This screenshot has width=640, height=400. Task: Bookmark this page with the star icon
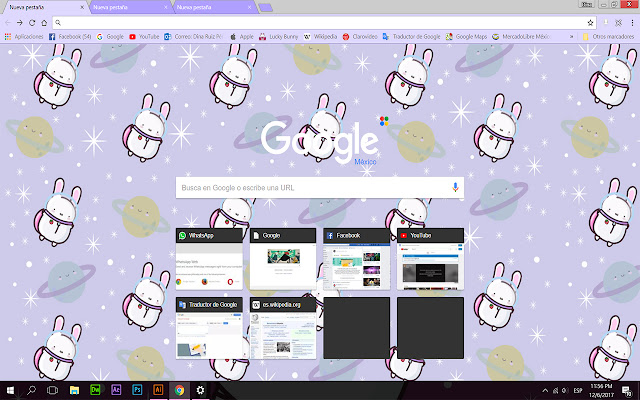590,23
